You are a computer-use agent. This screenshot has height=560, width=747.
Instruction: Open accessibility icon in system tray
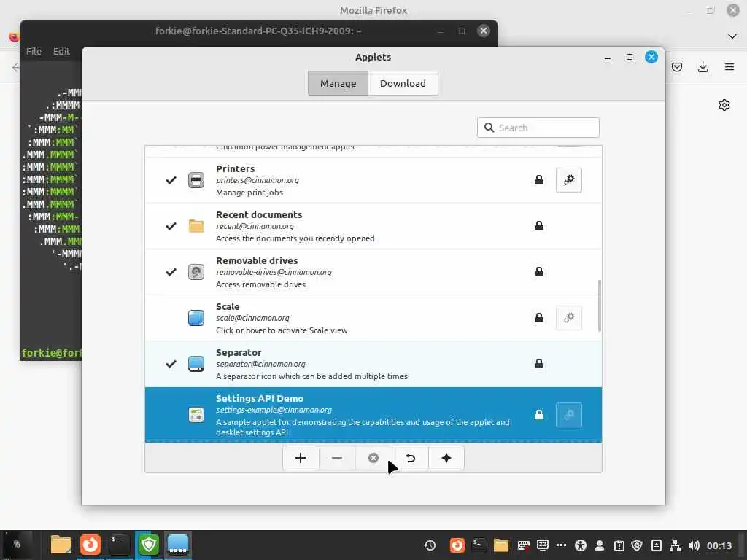point(580,545)
